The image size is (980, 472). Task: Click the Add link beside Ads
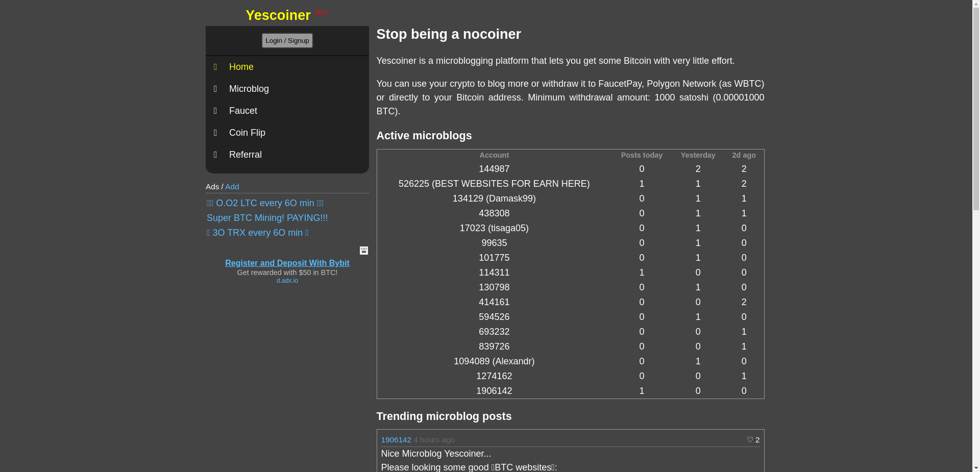pos(232,187)
